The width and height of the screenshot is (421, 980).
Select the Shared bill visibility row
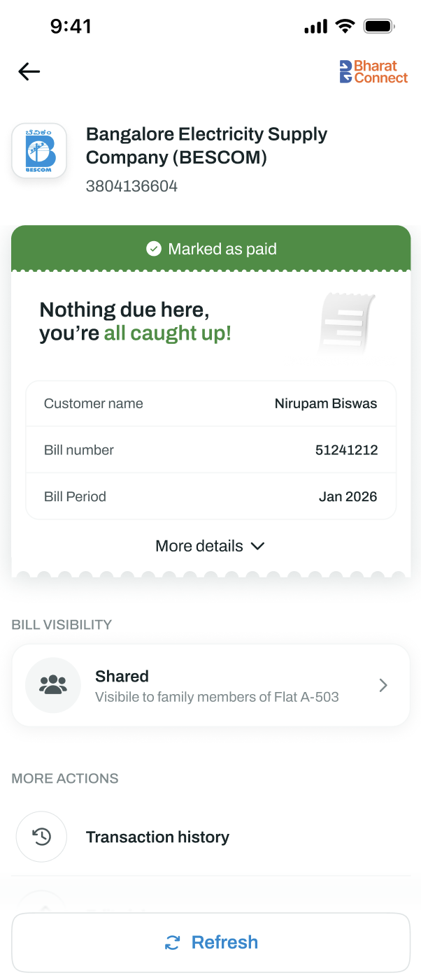(x=210, y=685)
